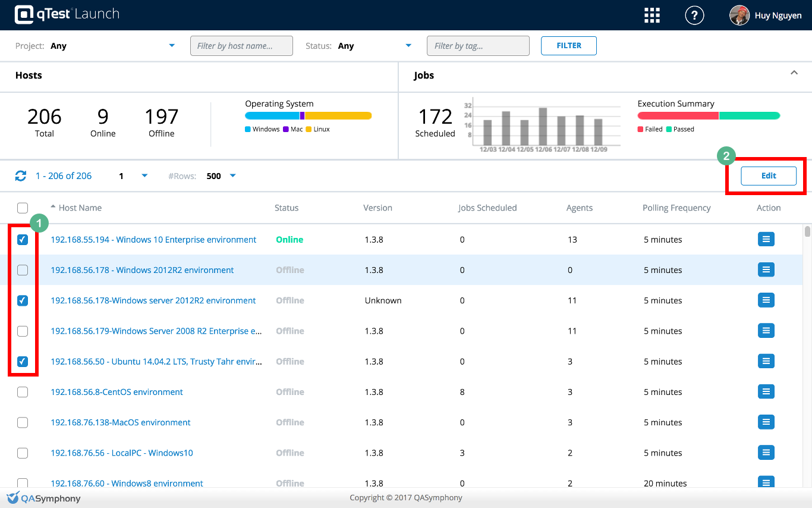812x508 pixels.
Task: Open action menu for MacOS environment host
Action: [766, 422]
